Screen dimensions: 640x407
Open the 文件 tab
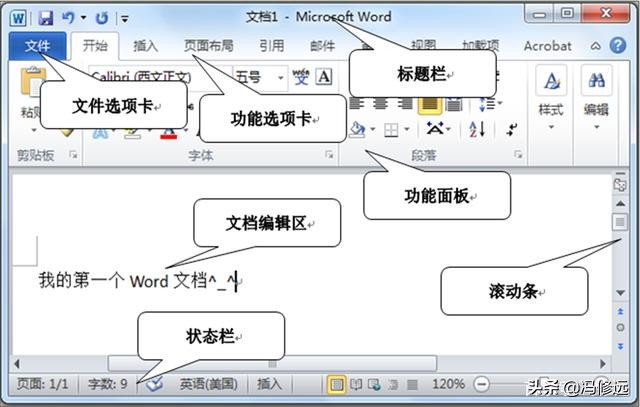click(x=37, y=46)
